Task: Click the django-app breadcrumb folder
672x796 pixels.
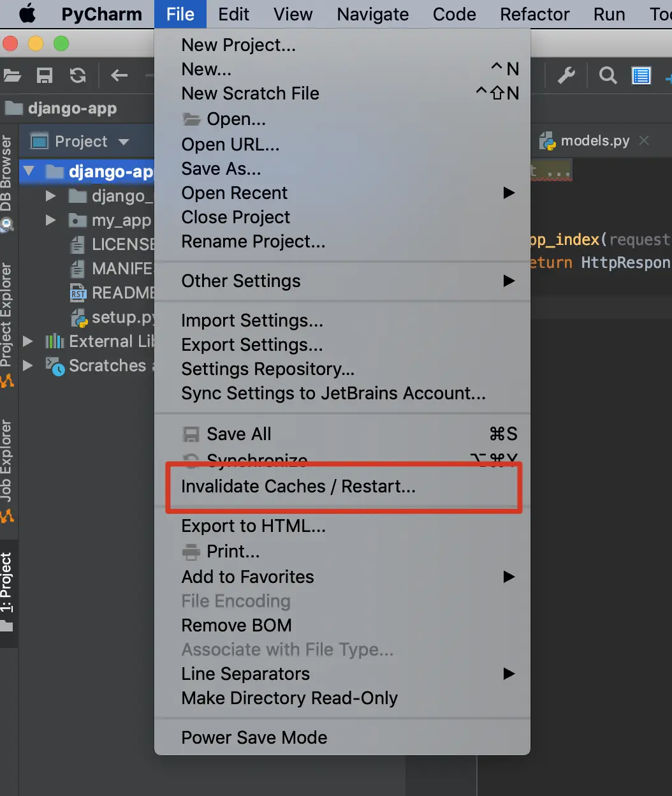Action: click(x=61, y=108)
